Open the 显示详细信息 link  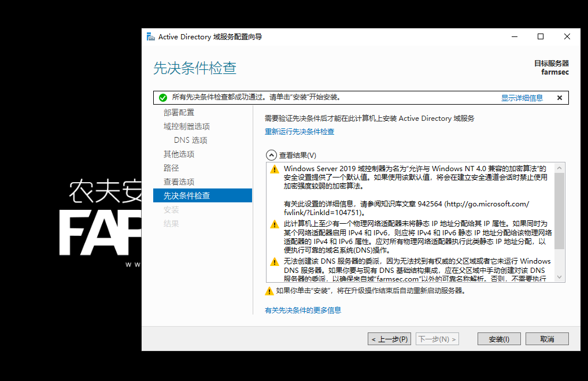pos(522,97)
